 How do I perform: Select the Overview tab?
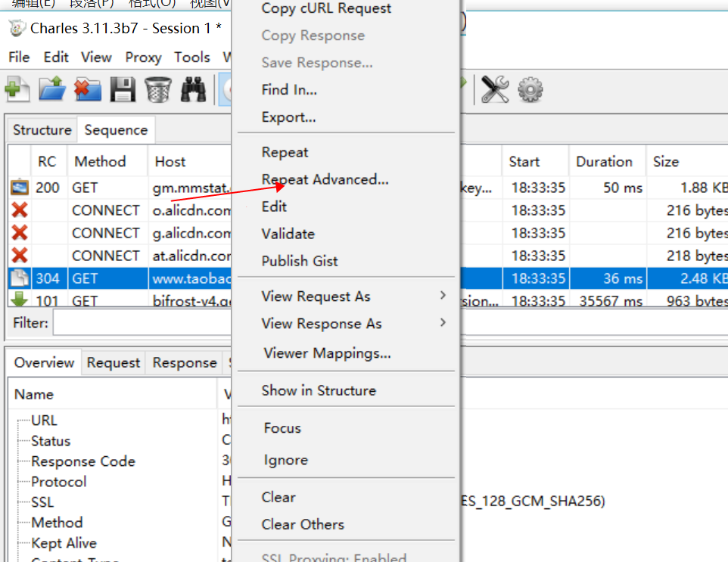tap(44, 362)
